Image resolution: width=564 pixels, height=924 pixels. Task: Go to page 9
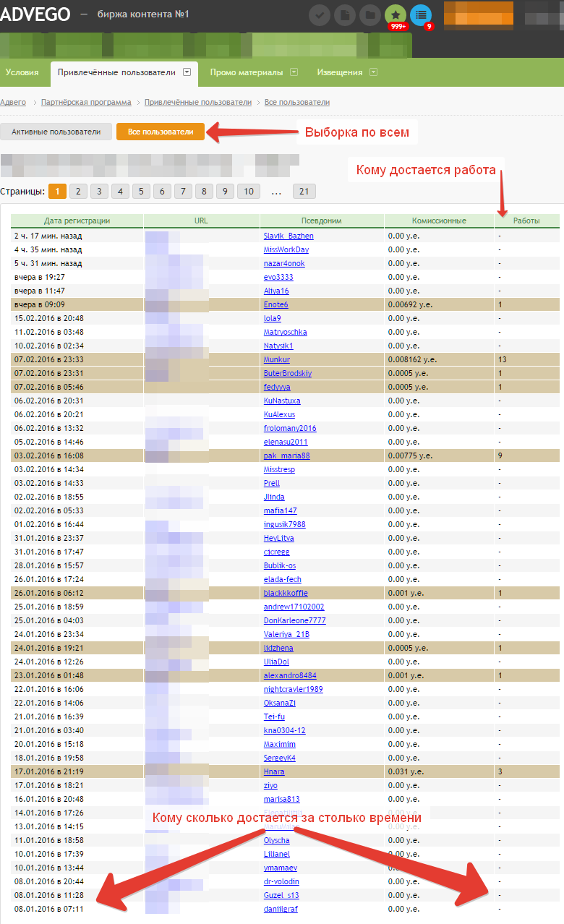pos(226,192)
